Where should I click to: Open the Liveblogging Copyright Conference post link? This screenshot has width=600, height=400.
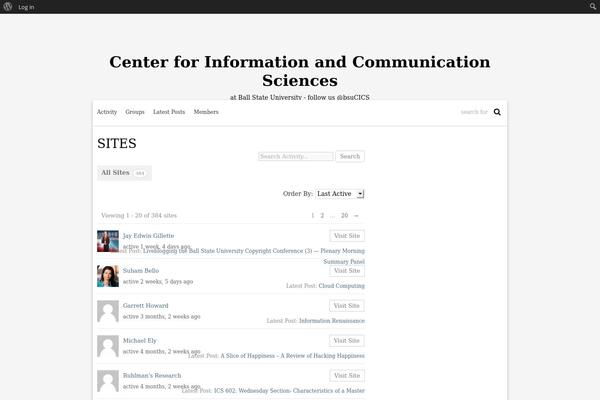pos(254,256)
